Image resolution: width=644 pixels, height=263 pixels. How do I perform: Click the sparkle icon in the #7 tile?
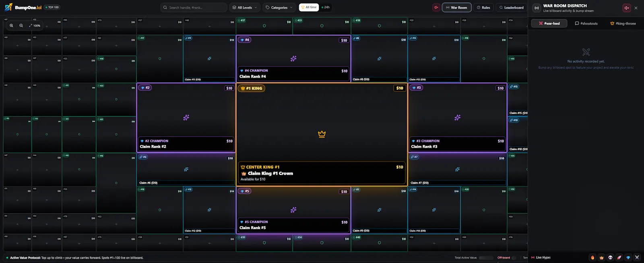coord(457,170)
